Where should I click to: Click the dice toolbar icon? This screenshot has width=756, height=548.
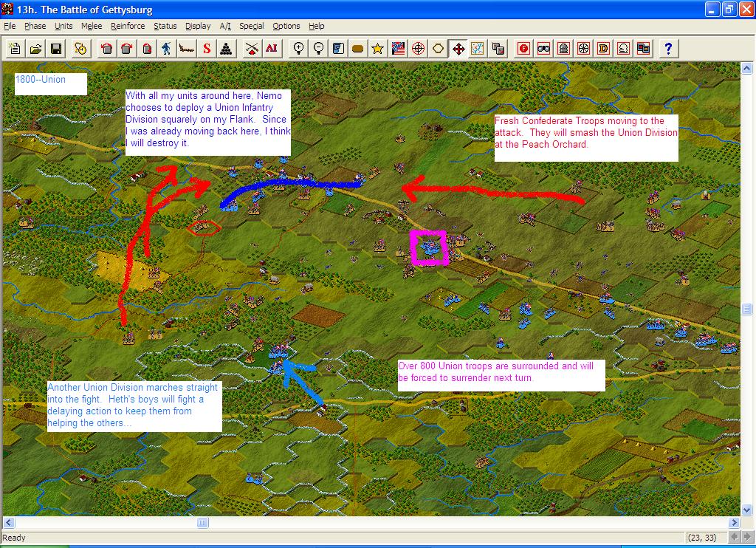[498, 48]
